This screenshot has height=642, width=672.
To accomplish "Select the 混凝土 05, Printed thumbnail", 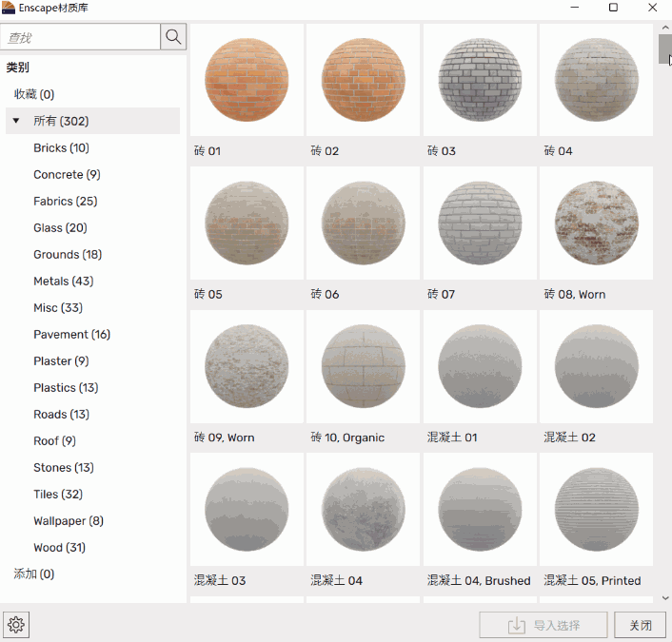I will pyautogui.click(x=596, y=510).
